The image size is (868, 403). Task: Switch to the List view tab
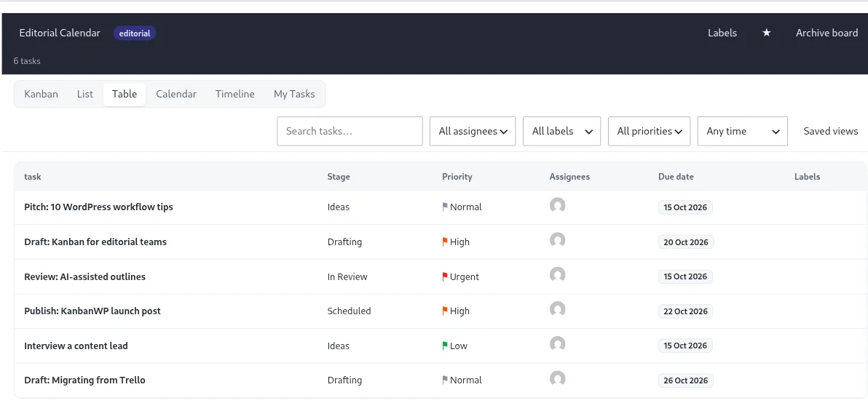coord(84,94)
